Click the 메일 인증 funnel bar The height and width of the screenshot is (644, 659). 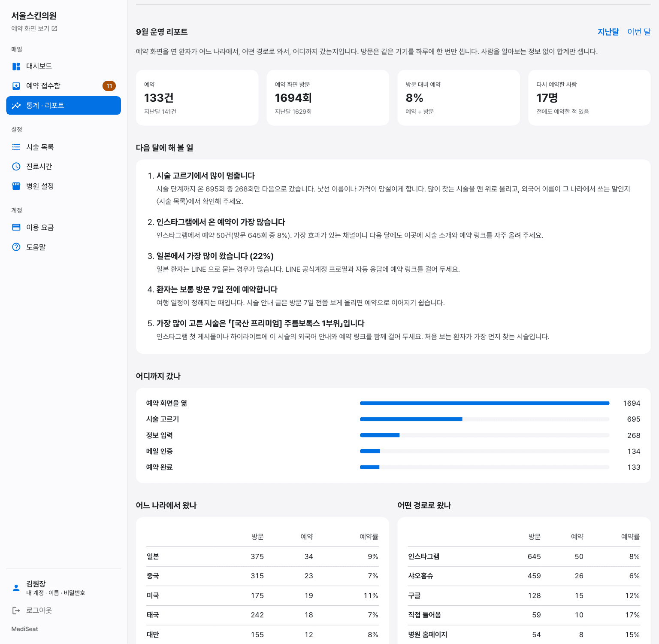[x=485, y=451]
